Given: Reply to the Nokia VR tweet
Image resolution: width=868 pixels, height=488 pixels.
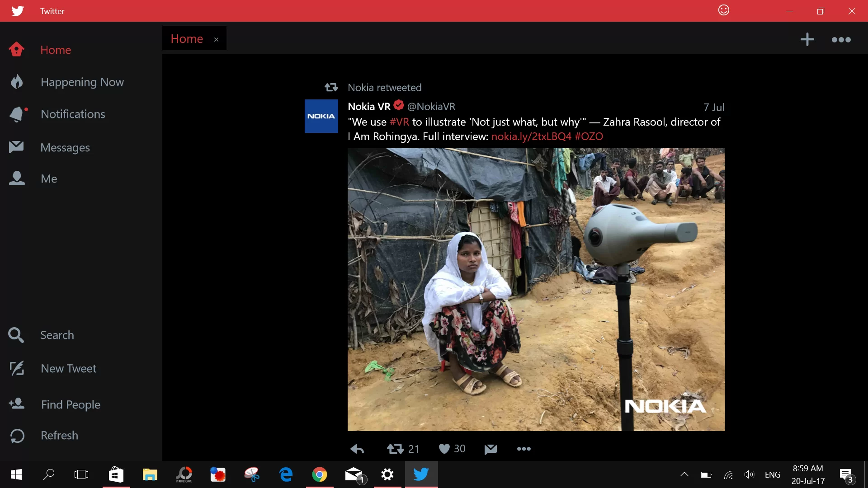Looking at the screenshot, I should (357, 449).
